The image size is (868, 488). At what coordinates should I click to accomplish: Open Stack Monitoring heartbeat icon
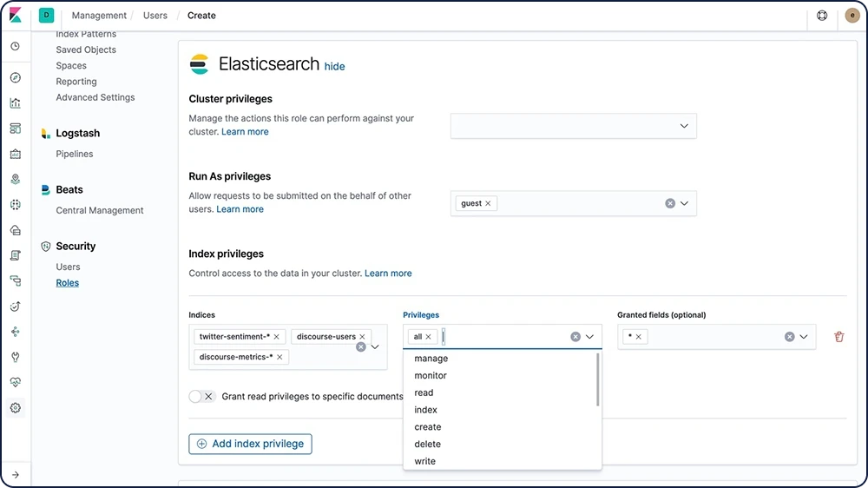[x=16, y=382]
